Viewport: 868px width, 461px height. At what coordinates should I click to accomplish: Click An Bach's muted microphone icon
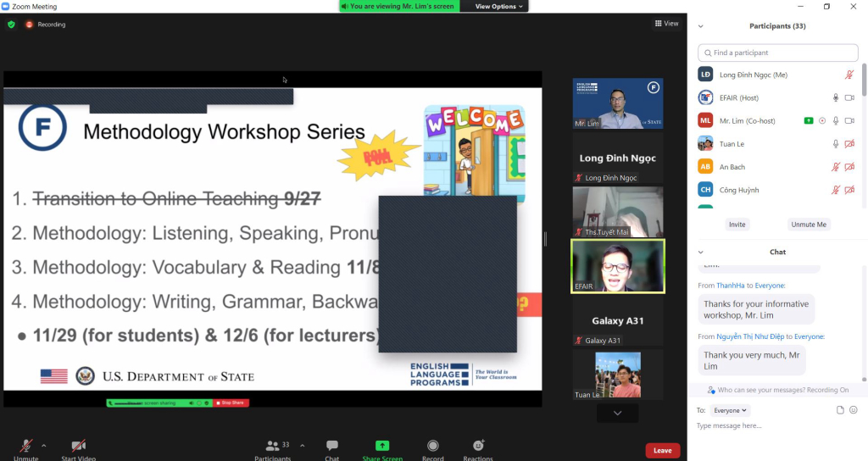point(836,167)
